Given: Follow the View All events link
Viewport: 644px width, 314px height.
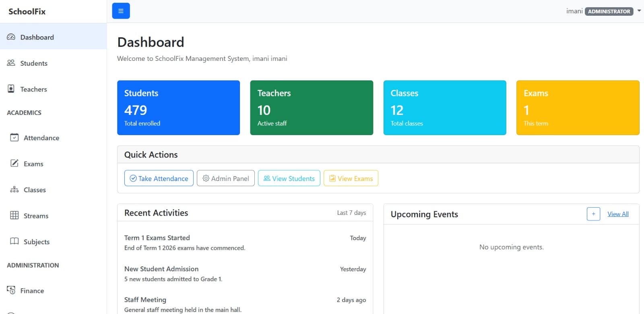Looking at the screenshot, I should pyautogui.click(x=618, y=214).
